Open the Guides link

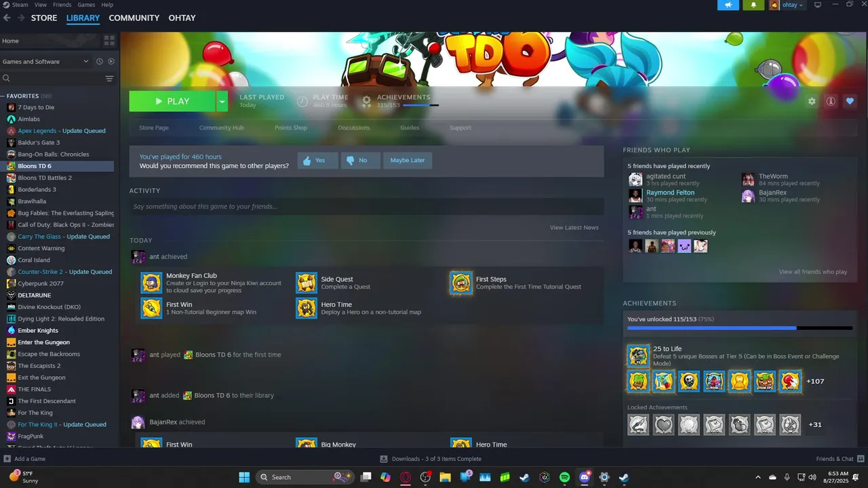click(x=410, y=127)
